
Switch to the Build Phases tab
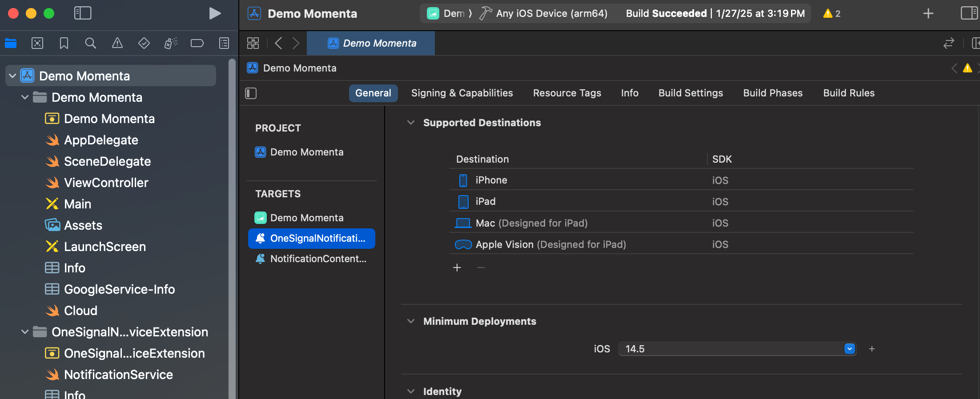(x=773, y=93)
